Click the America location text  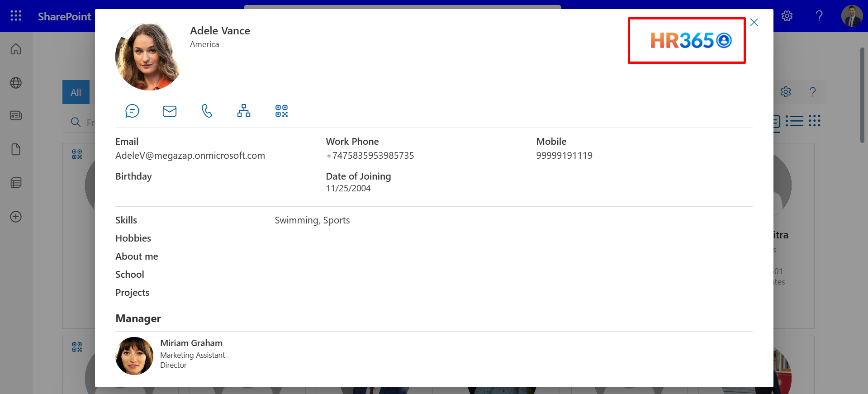204,44
